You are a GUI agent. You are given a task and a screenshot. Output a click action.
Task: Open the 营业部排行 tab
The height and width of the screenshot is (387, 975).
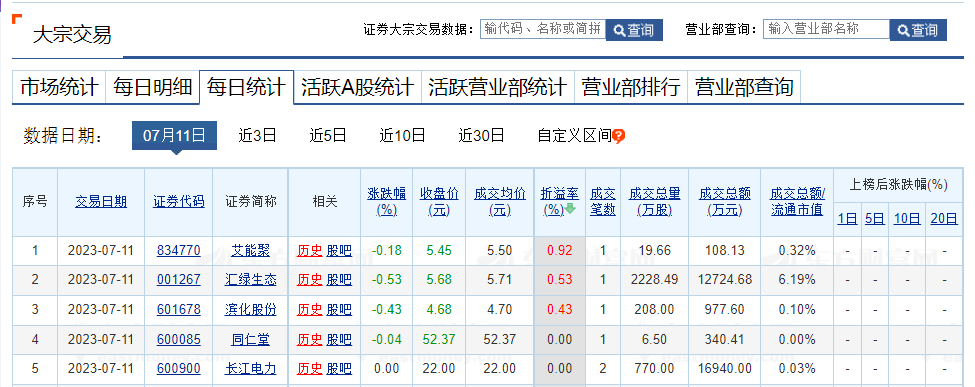(x=631, y=87)
